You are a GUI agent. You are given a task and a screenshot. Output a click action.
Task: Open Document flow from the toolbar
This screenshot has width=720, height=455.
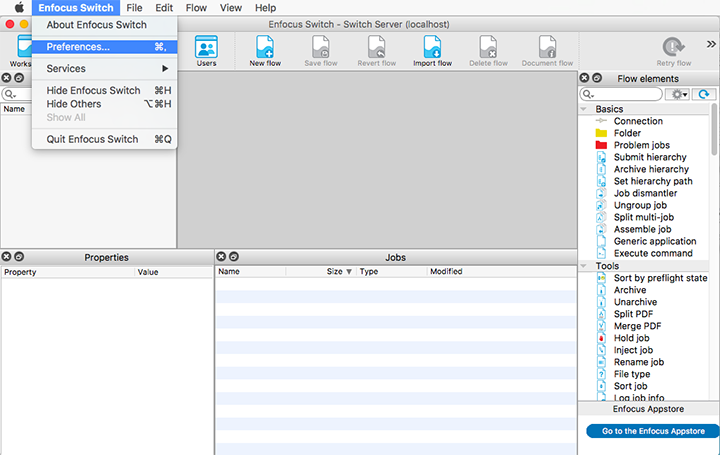[x=547, y=51]
